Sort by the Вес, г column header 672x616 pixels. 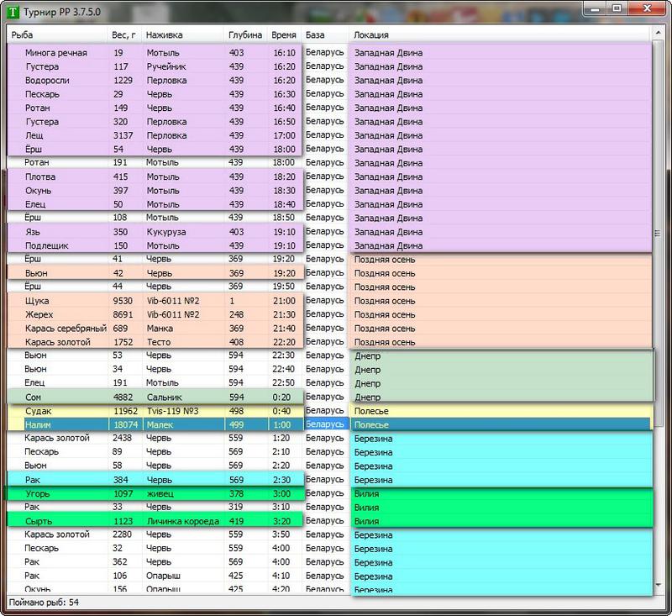[x=124, y=34]
